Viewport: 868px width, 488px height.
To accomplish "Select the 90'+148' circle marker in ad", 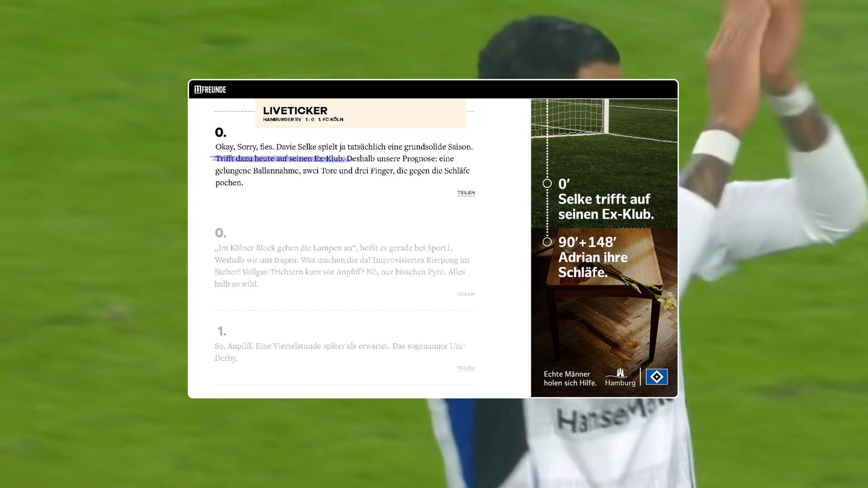I will point(547,242).
